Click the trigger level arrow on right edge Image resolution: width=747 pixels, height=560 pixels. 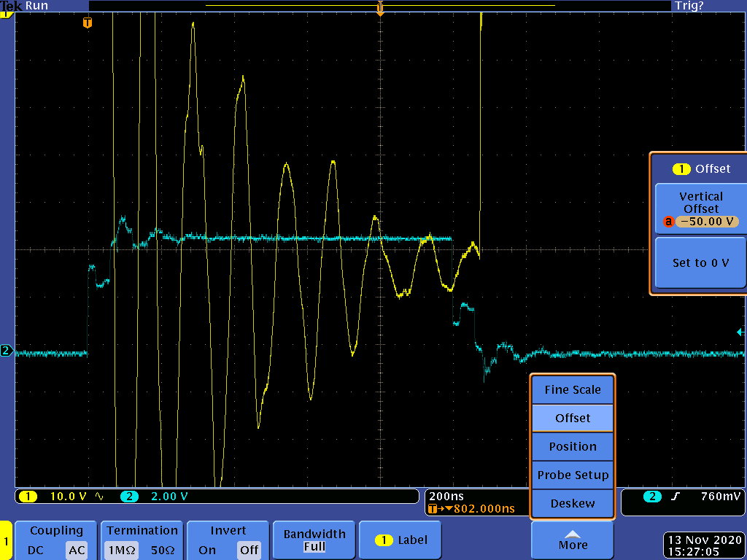click(x=740, y=332)
